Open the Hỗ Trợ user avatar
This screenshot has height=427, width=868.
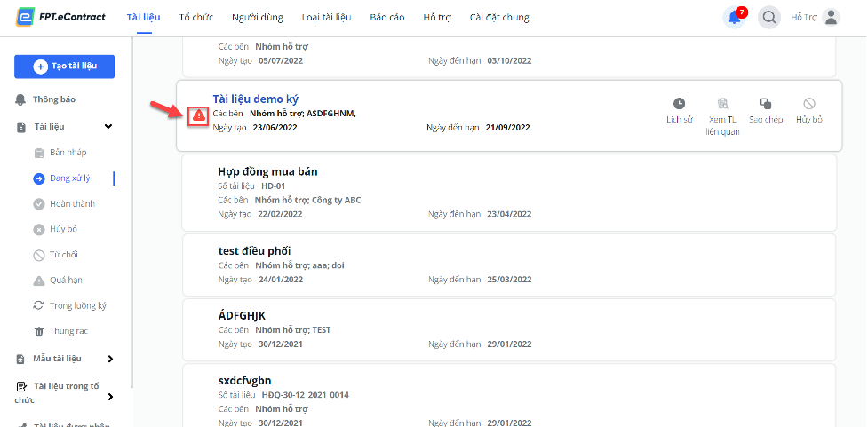(x=831, y=18)
